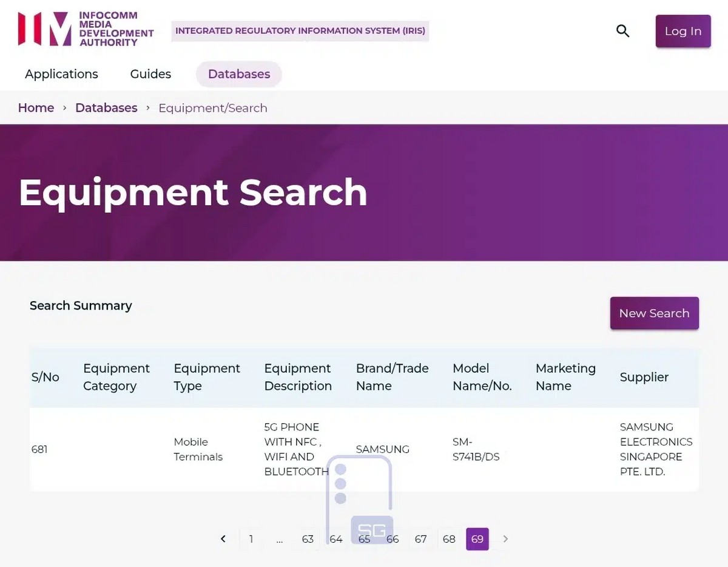
Task: Open the Guides menu
Action: [x=150, y=74]
